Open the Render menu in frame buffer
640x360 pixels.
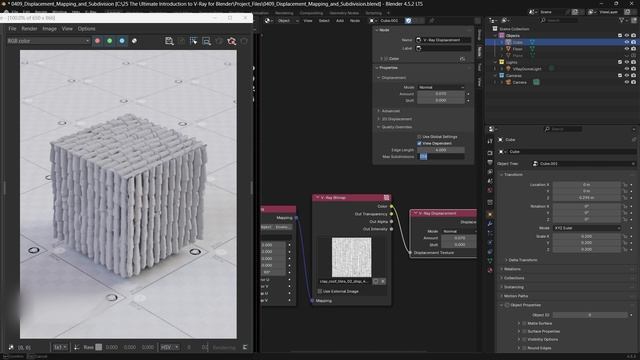[29, 29]
